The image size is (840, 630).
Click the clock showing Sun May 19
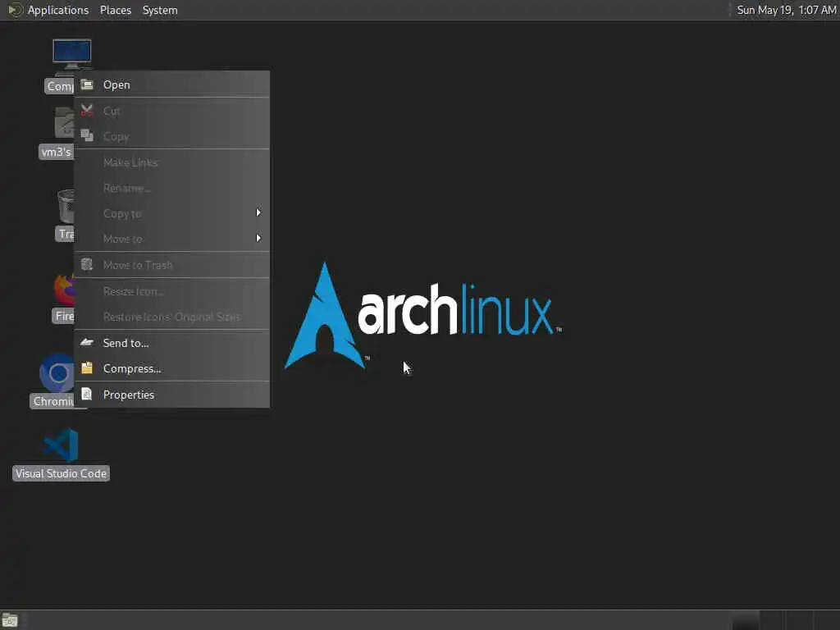point(786,10)
